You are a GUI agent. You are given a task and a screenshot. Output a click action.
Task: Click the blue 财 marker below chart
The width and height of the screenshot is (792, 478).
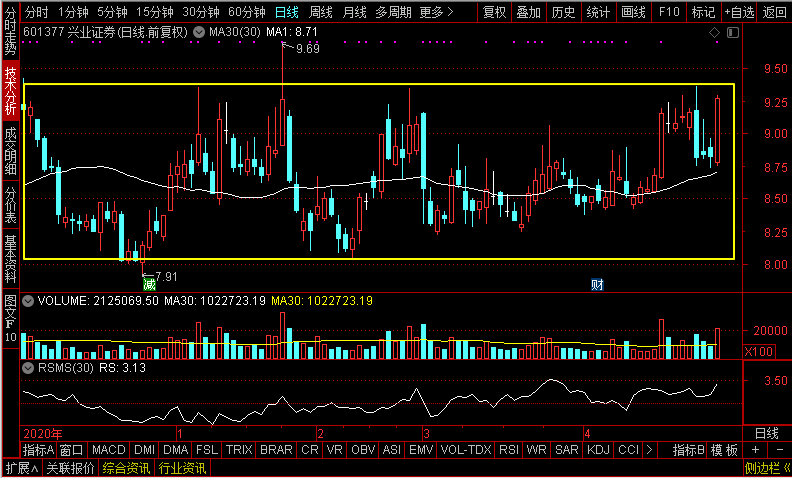597,284
